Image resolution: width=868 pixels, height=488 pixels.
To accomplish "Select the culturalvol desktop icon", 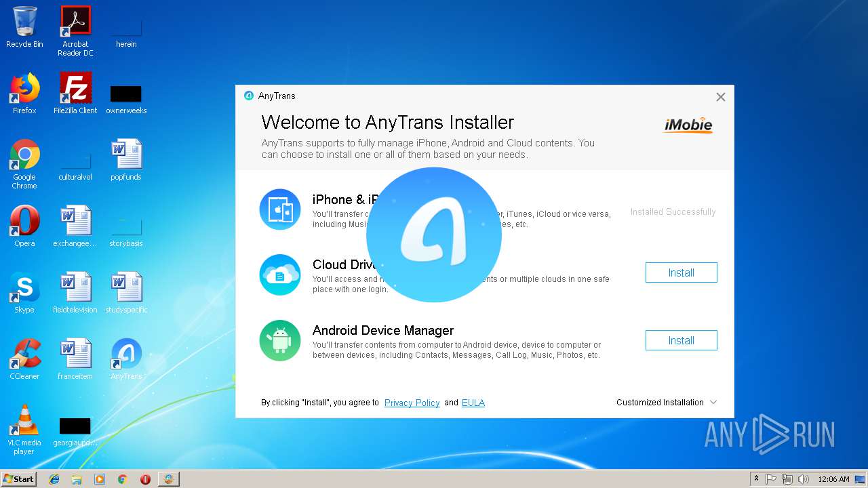I will [x=75, y=165].
